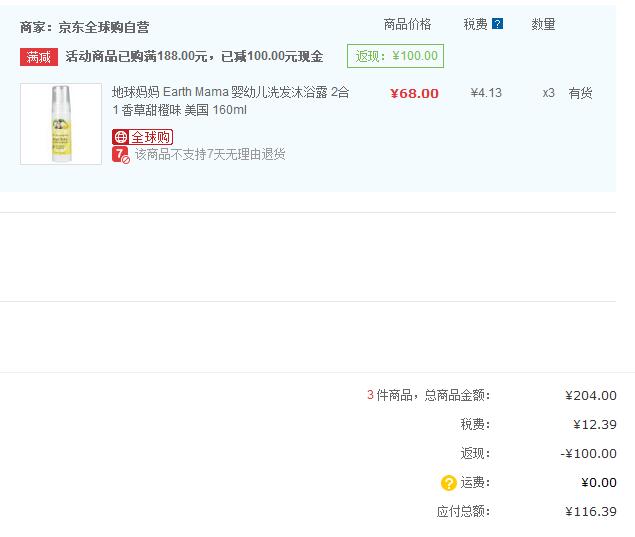Click the quantity x3 text
This screenshot has height=537, width=635.
pos(548,93)
